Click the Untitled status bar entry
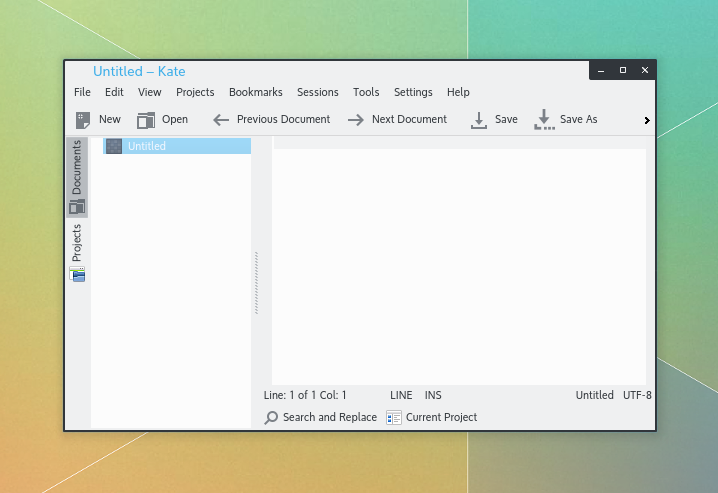Viewport: 718px width, 493px height. [594, 395]
